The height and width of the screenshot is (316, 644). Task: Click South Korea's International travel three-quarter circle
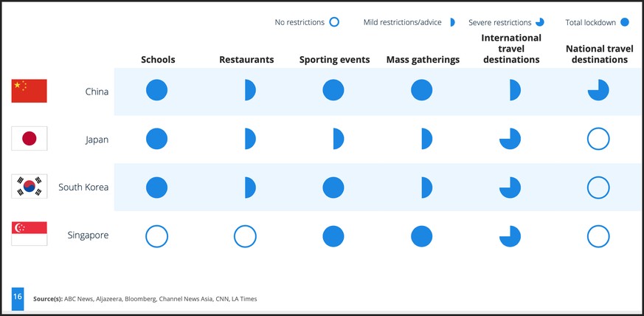coord(510,188)
